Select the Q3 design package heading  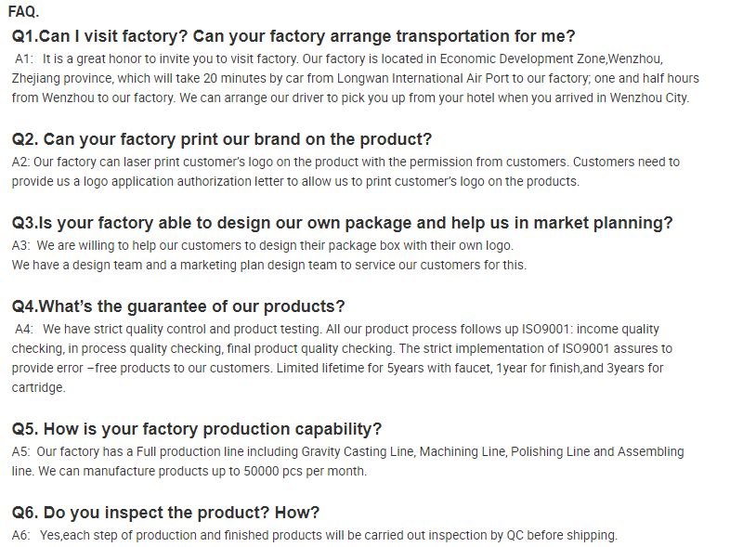pos(342,223)
